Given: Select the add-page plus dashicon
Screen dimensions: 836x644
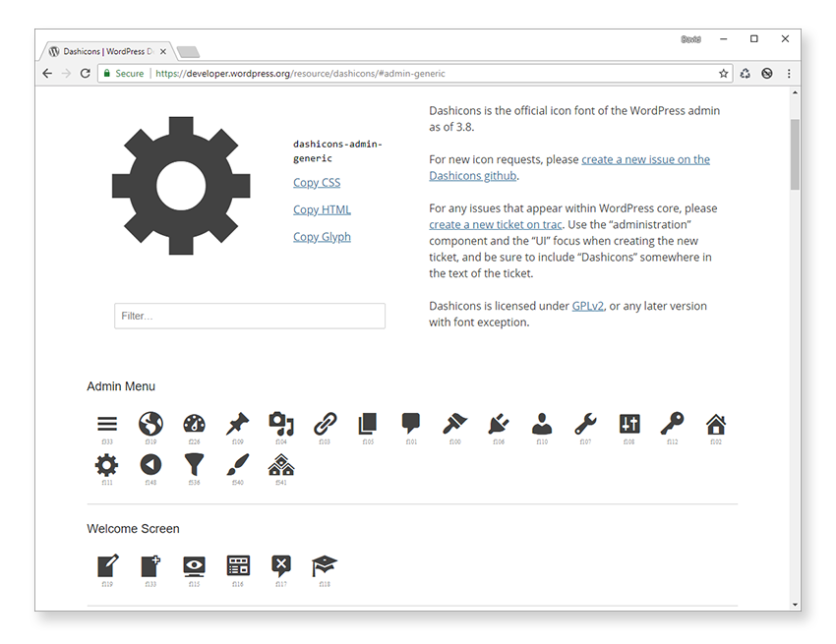Looking at the screenshot, I should tap(150, 566).
